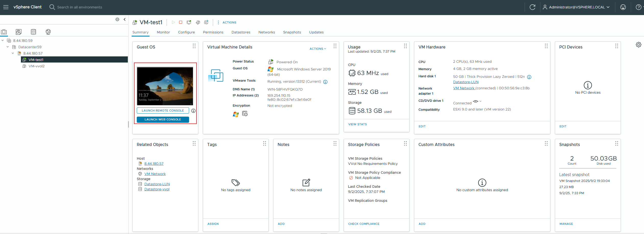
Task: Open navigator settings gear
Action: (x=117, y=19)
